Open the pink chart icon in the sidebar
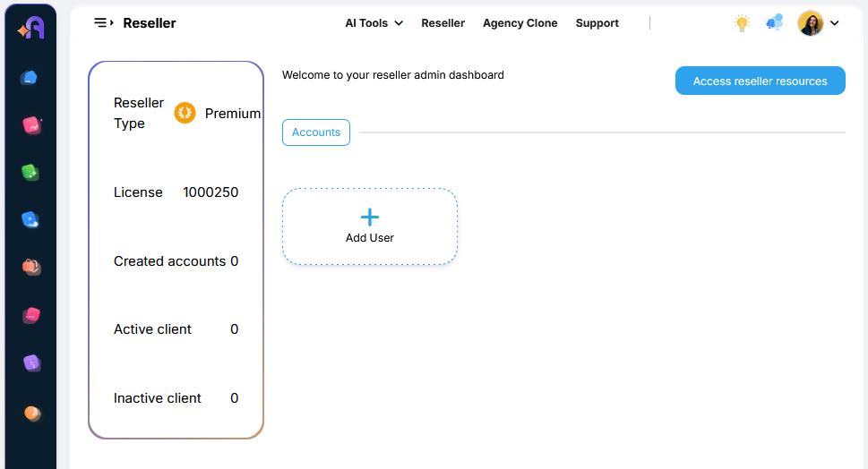 click(x=32, y=125)
